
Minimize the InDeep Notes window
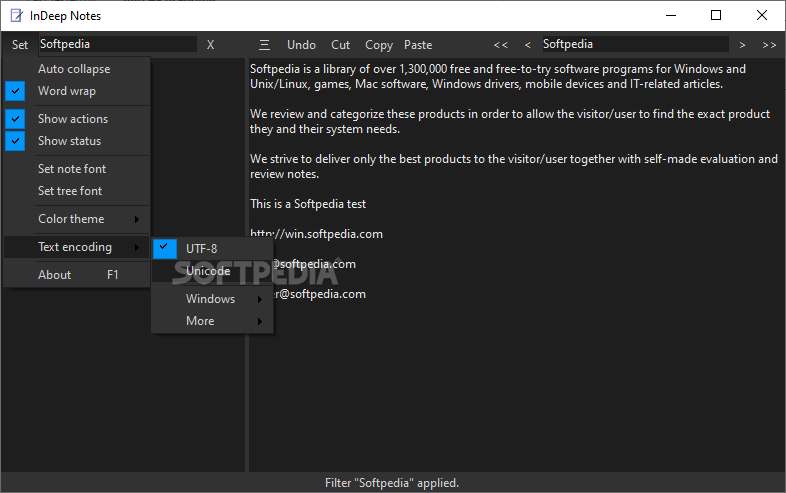tap(671, 16)
